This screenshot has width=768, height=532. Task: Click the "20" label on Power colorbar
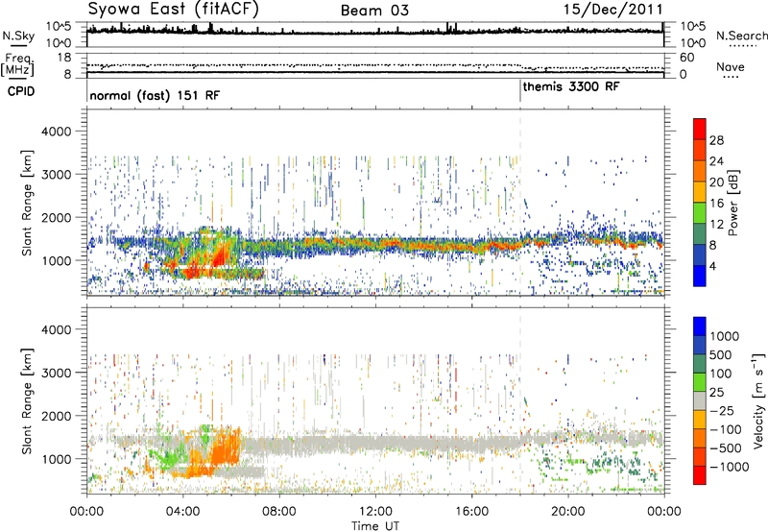click(716, 182)
